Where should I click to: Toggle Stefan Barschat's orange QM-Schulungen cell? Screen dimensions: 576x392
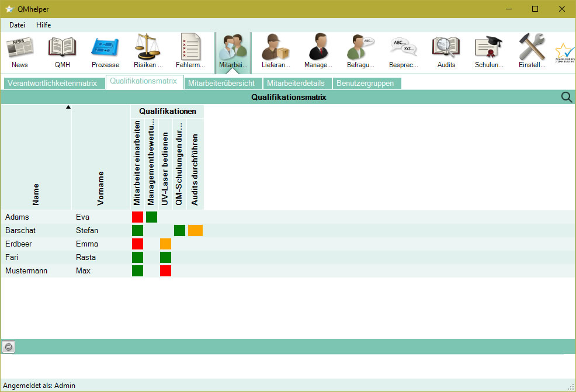point(195,230)
